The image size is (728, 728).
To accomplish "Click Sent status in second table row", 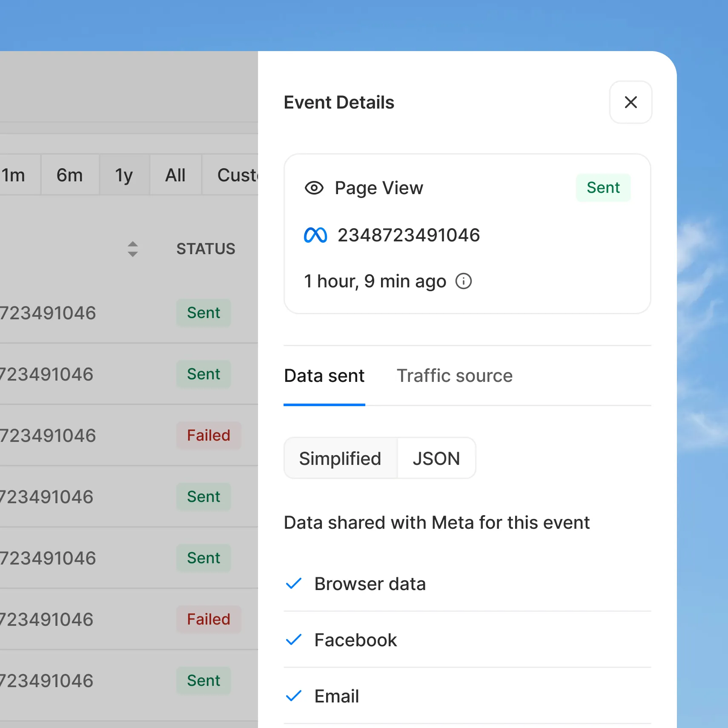I will pos(203,374).
